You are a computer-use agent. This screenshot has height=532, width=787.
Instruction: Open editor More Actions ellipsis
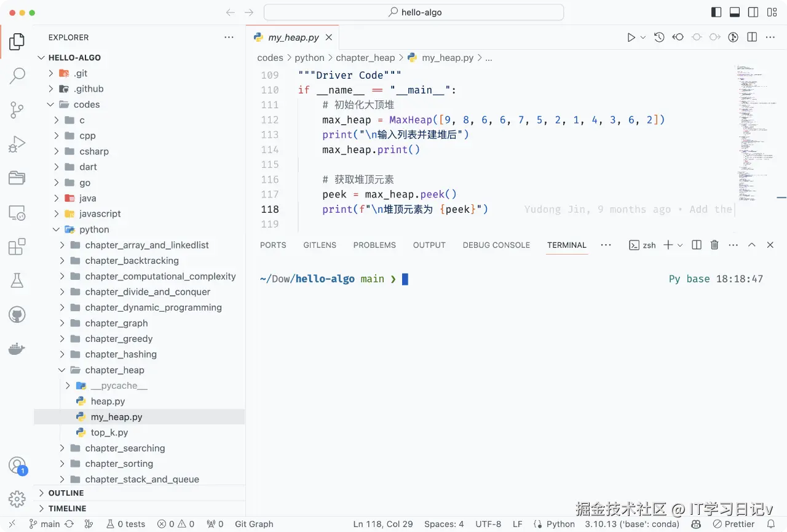pos(770,38)
